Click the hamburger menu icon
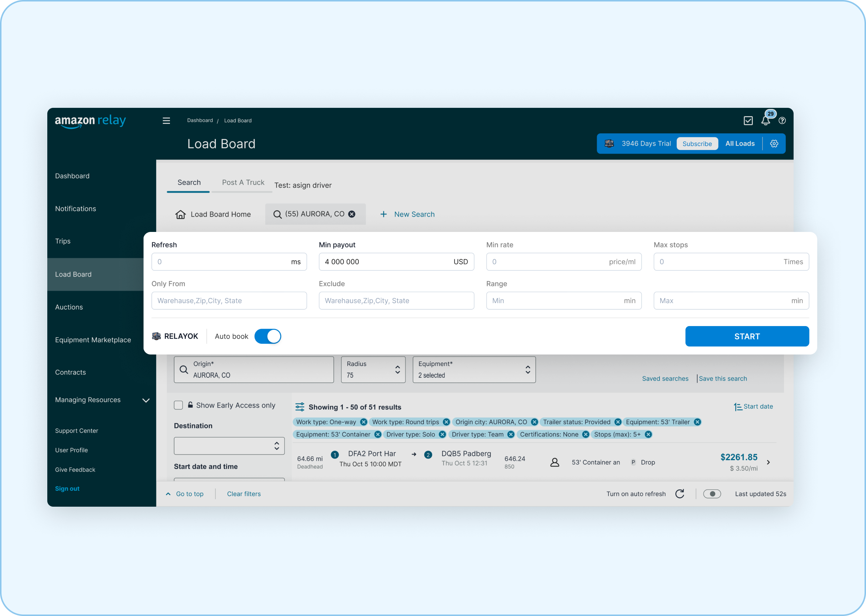The image size is (866, 616). pyautogui.click(x=166, y=121)
